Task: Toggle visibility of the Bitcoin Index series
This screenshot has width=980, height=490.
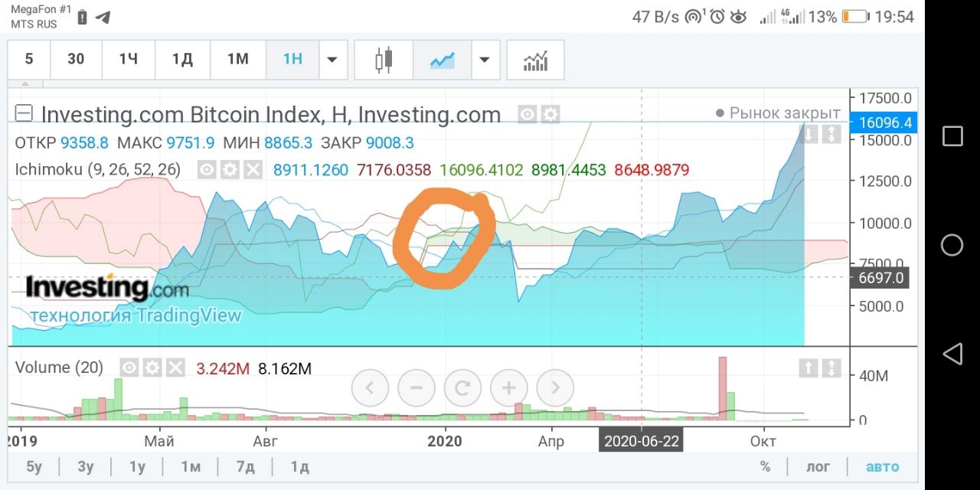Action: click(527, 115)
